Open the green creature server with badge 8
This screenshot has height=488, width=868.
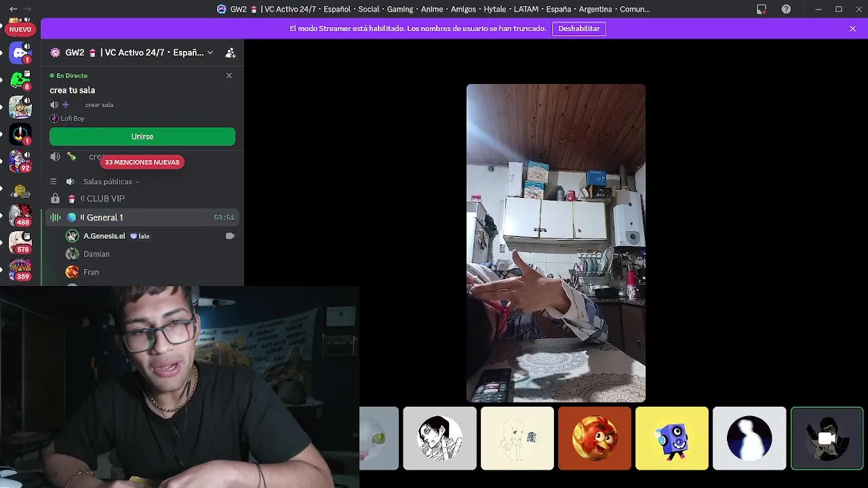coord(20,80)
